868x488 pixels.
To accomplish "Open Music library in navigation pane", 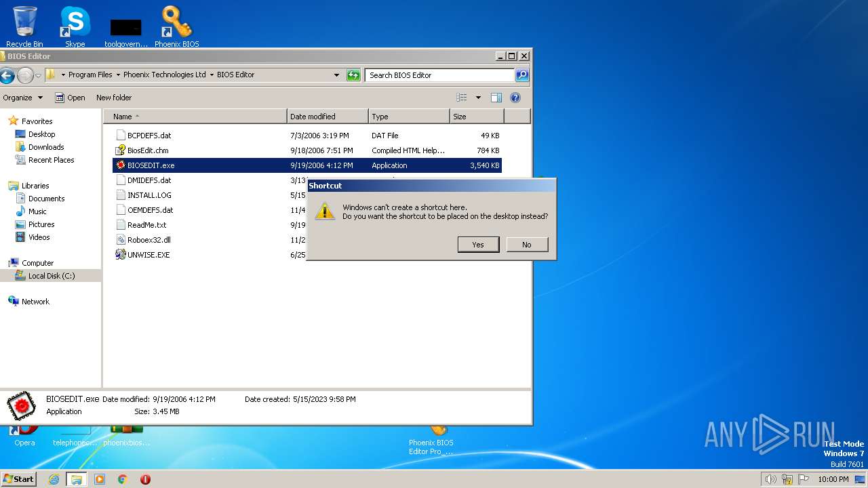I will [37, 211].
